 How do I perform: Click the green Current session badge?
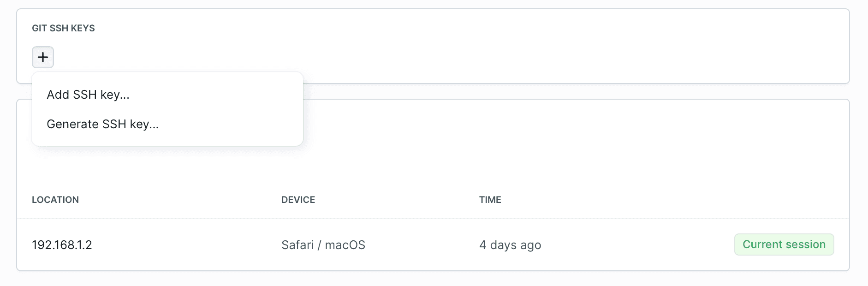tap(784, 244)
